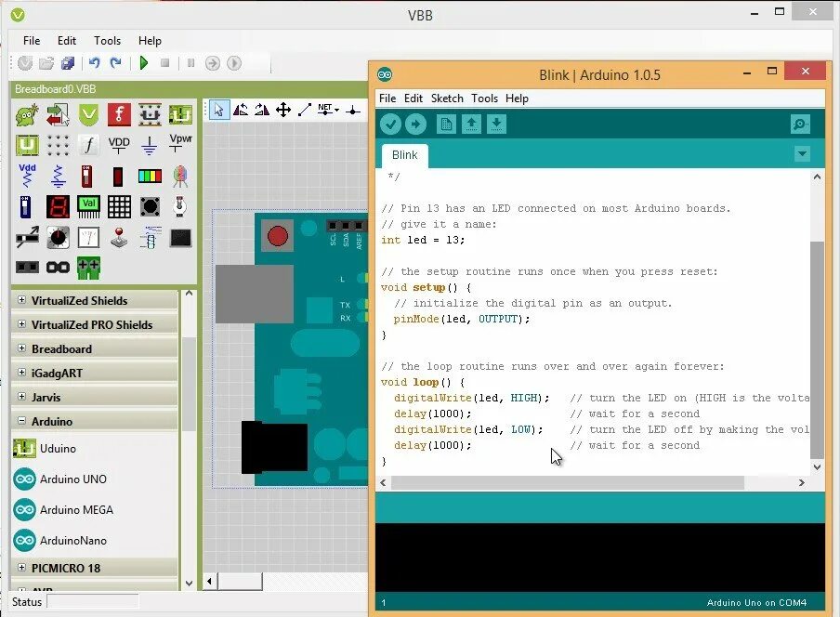Viewport: 840px width, 617px height.
Task: Pick the Vdd pull-up resistor component
Action: click(27, 176)
